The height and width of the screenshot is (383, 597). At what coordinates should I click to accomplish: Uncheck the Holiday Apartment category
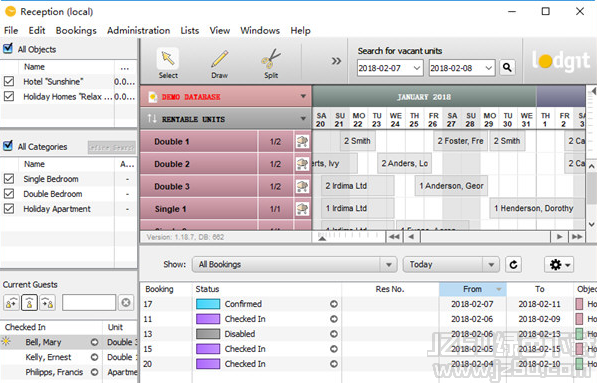[x=9, y=209]
